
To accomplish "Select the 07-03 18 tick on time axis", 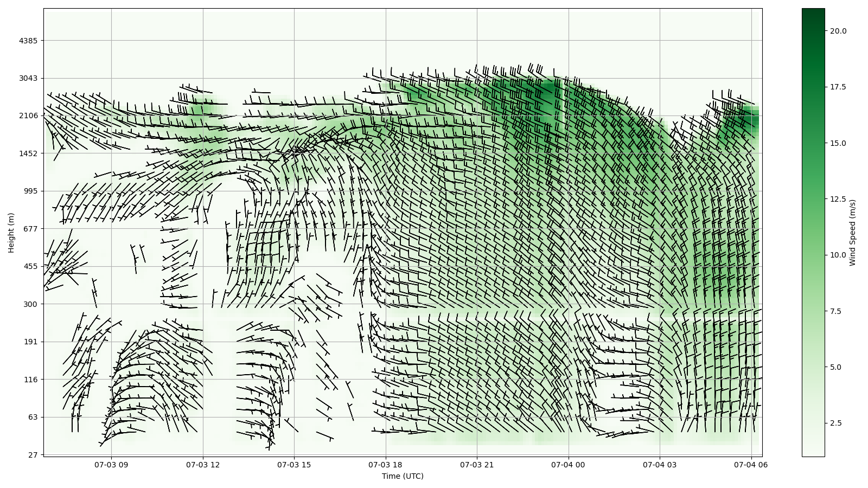I will click(x=386, y=465).
